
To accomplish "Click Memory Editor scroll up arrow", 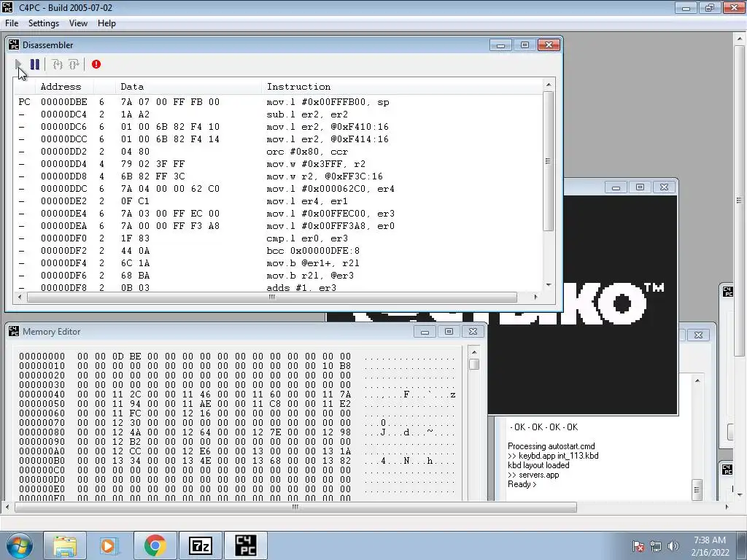I will tap(474, 352).
